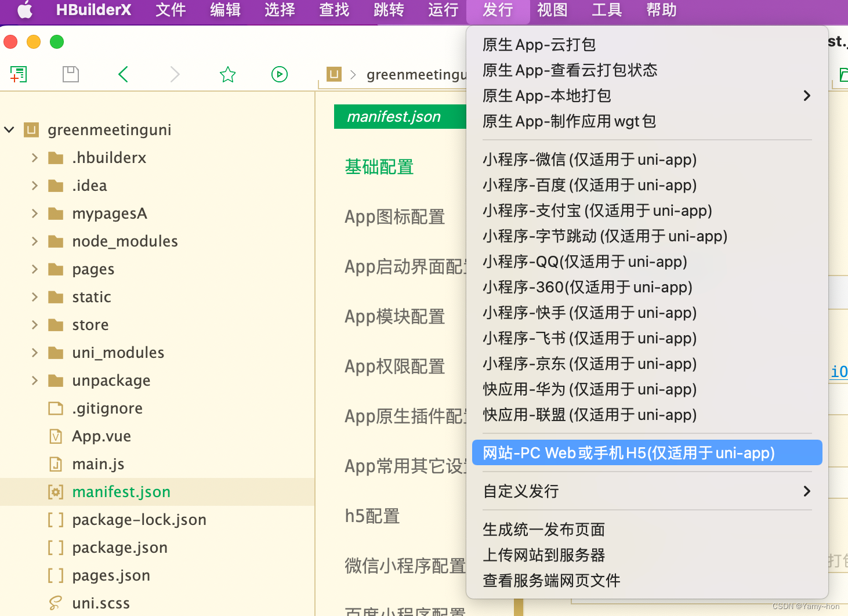Switch to the manifest.json editor tab
Viewport: 848px width, 616px height.
tap(400, 117)
